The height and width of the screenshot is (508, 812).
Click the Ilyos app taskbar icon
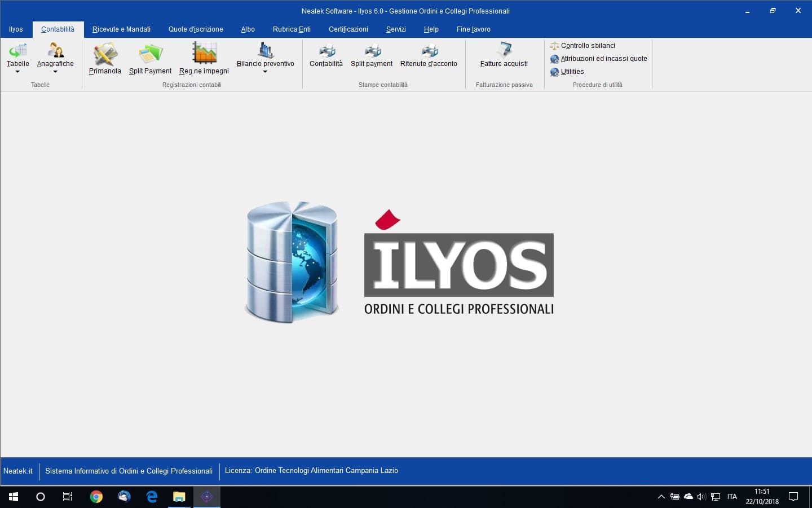[x=207, y=497]
